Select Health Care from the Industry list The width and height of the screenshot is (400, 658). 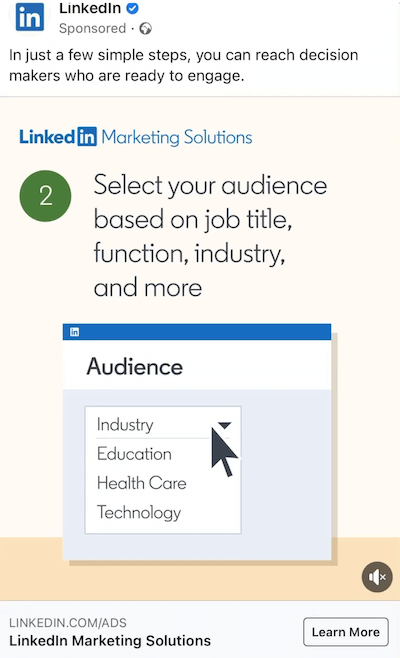[x=141, y=483]
